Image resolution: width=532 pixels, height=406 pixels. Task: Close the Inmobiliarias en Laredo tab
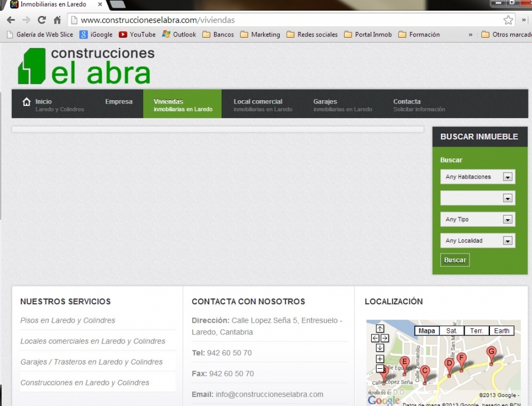coord(100,4)
